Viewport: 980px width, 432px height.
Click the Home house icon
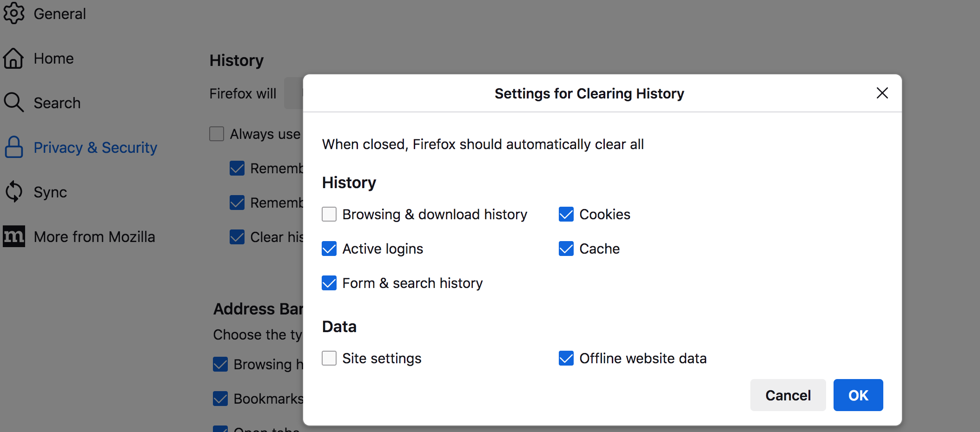[13, 59]
